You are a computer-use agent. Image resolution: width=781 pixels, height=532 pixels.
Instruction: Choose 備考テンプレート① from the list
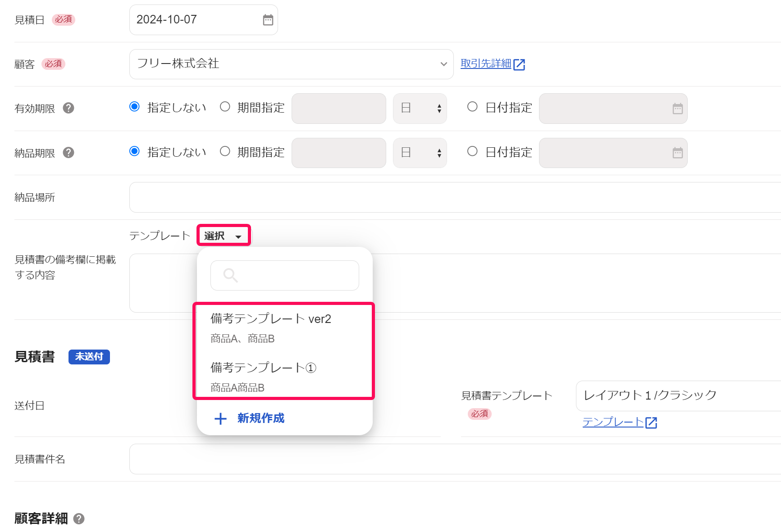(284, 377)
